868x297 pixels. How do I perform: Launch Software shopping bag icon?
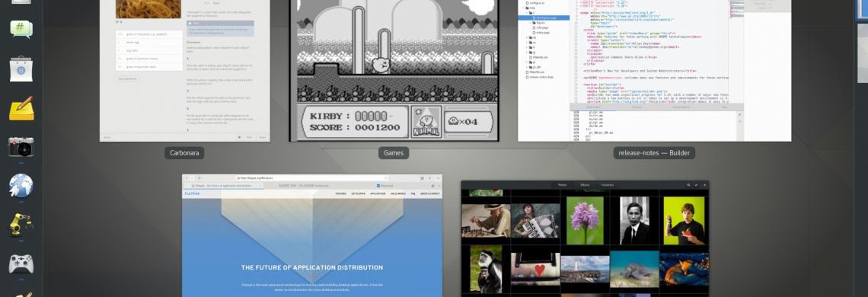[x=21, y=69]
